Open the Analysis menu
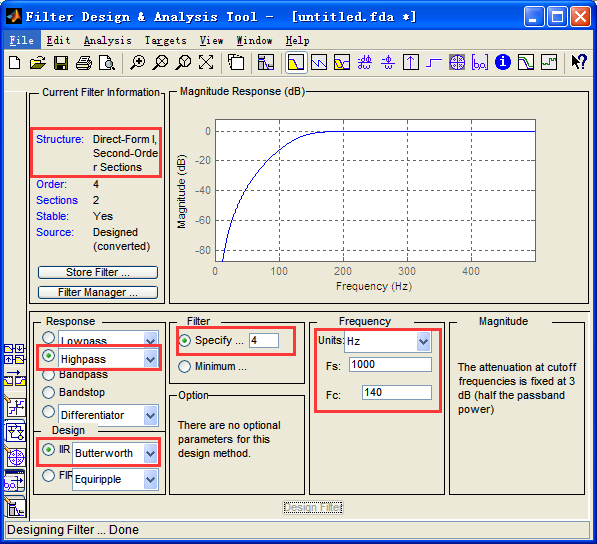The image size is (597, 544). (x=108, y=40)
